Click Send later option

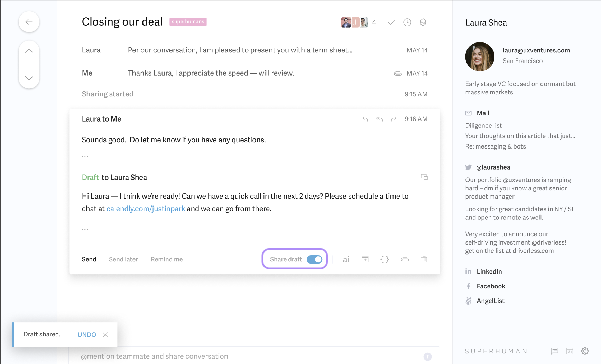click(x=123, y=259)
